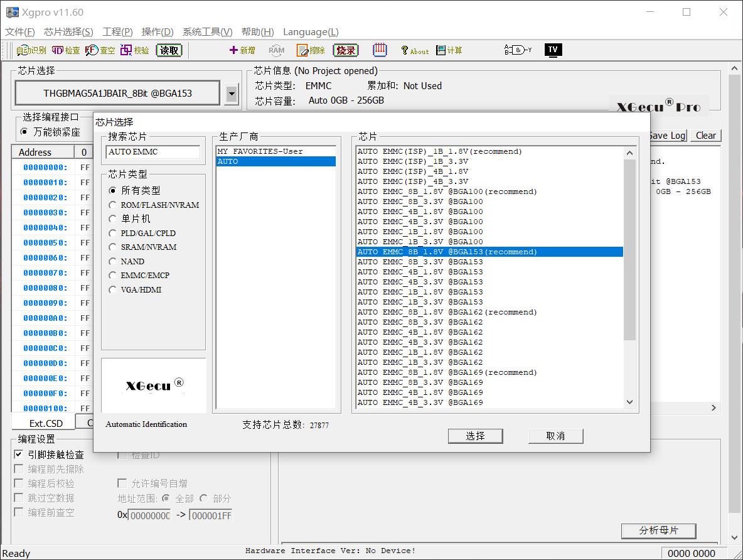
Task: Click the 搜索芯片 search input field
Action: (x=152, y=152)
